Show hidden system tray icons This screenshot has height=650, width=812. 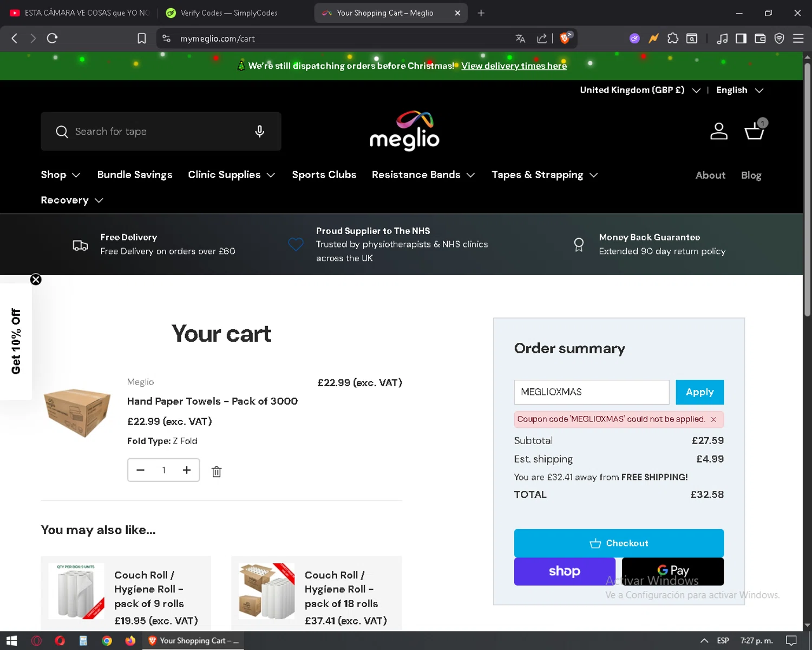click(x=704, y=641)
